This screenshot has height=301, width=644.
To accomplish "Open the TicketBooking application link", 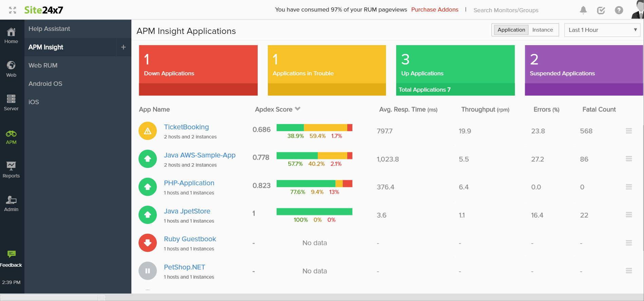I will tap(186, 127).
